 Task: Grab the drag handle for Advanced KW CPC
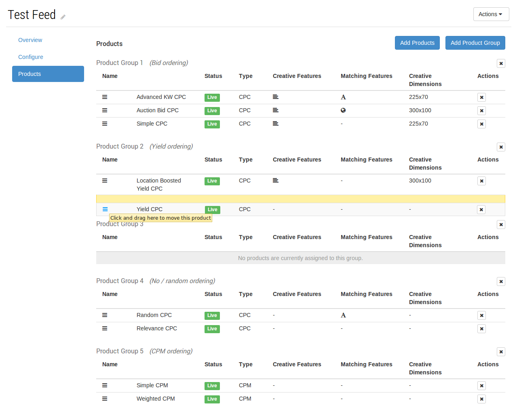(x=105, y=97)
